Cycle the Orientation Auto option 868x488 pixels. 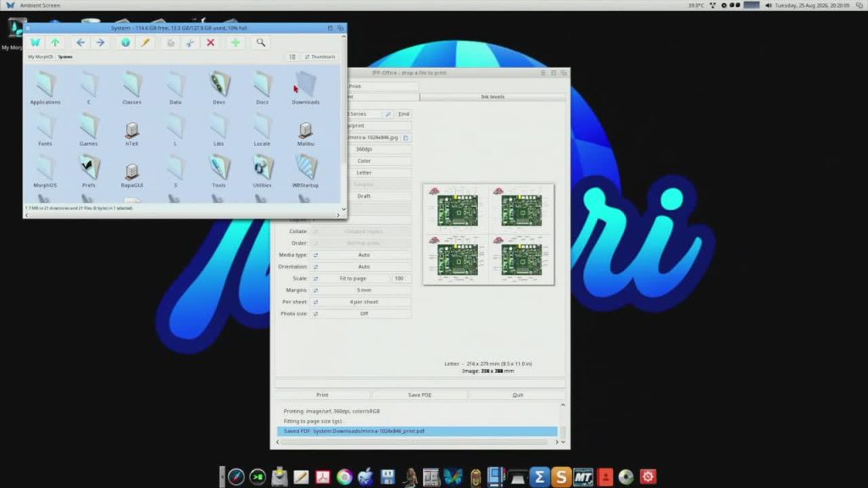coord(361,267)
